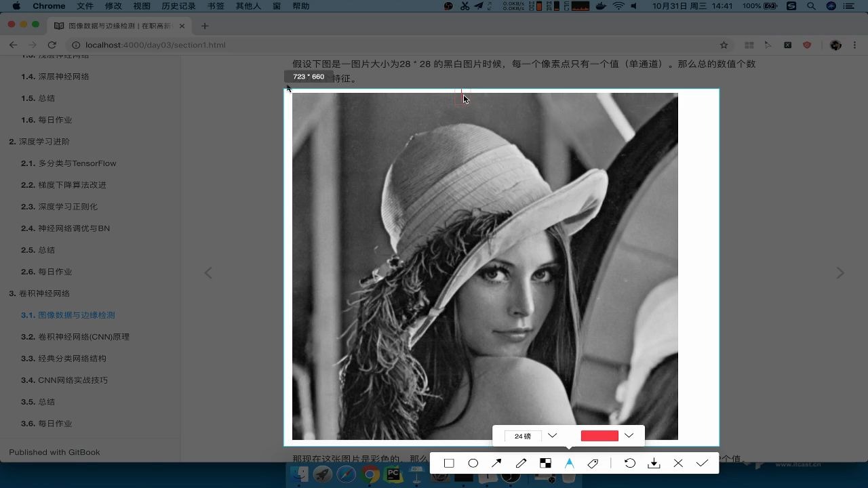This screenshot has height=488, width=868.
Task: Select the rectangle annotation tool
Action: pos(449,464)
